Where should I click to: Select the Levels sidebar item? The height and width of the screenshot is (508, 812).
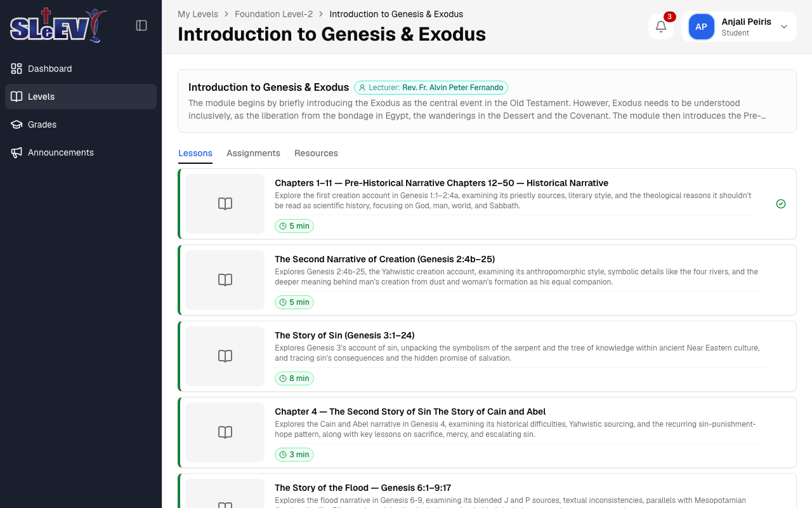tap(81, 97)
